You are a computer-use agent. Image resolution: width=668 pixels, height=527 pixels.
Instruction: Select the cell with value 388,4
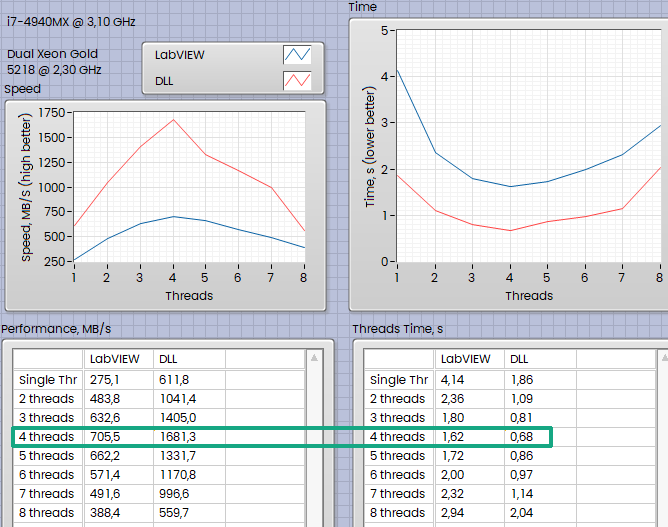pos(118,513)
